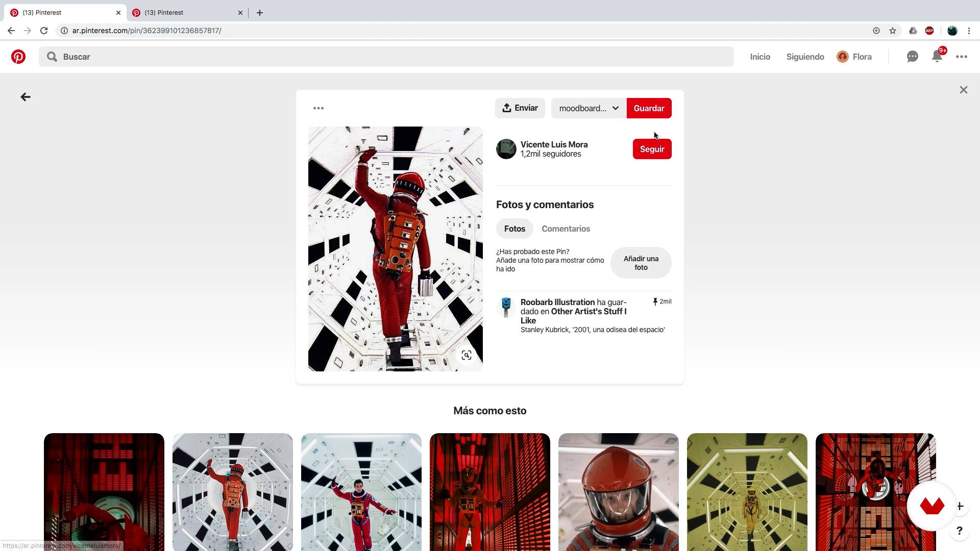Open the header three-dots menu
Viewport: 980px width, 551px height.
(x=962, y=57)
